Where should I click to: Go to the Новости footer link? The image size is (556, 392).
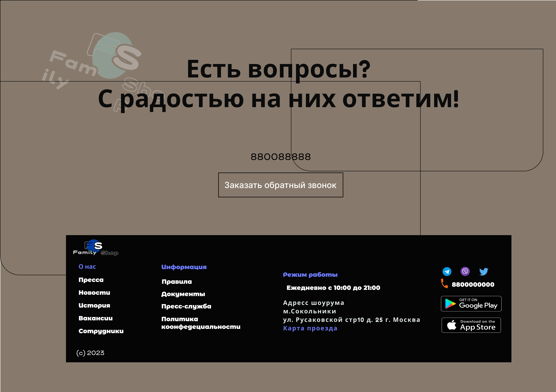(x=94, y=293)
